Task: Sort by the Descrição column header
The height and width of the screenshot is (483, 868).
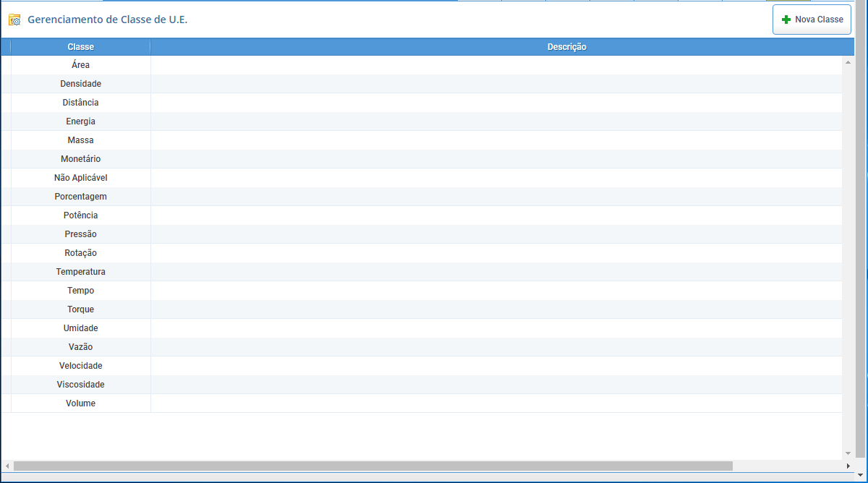Action: click(x=566, y=47)
